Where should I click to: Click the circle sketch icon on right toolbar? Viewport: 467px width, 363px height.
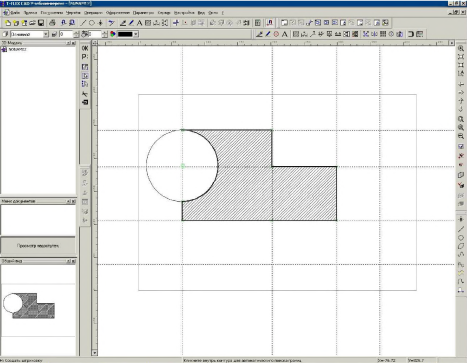[x=461, y=238]
